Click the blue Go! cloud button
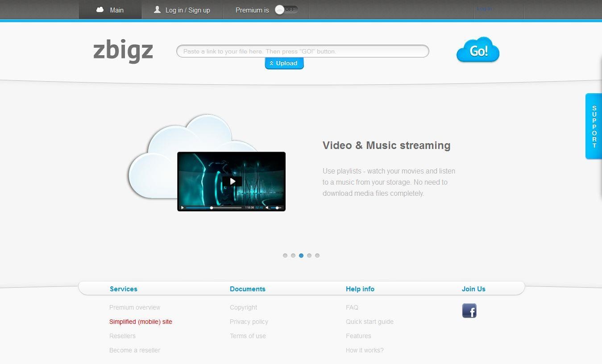Image resolution: width=602 pixels, height=364 pixels. (x=477, y=50)
